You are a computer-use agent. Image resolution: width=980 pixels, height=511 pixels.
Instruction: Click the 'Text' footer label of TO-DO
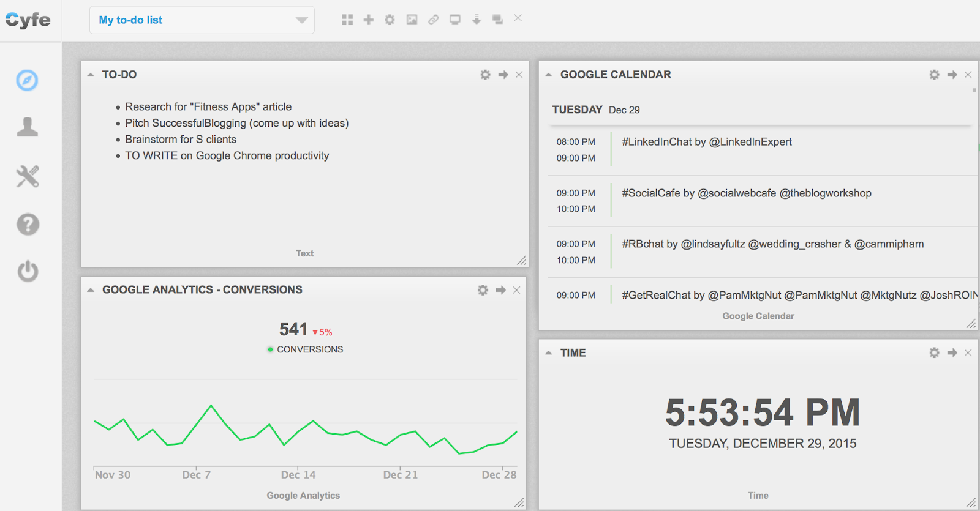304,253
